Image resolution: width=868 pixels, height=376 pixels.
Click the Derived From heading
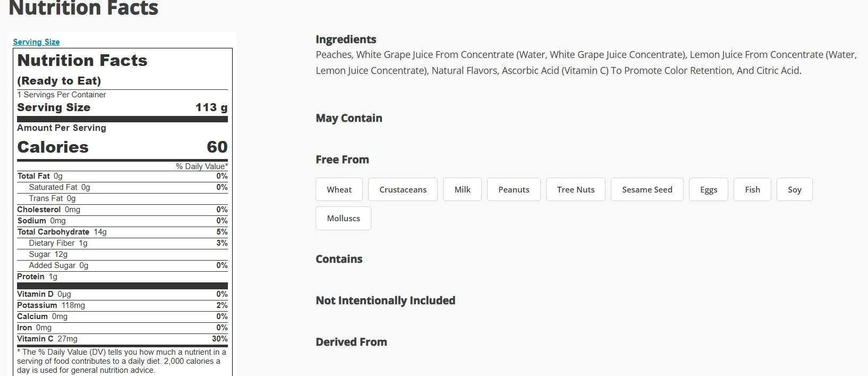351,342
